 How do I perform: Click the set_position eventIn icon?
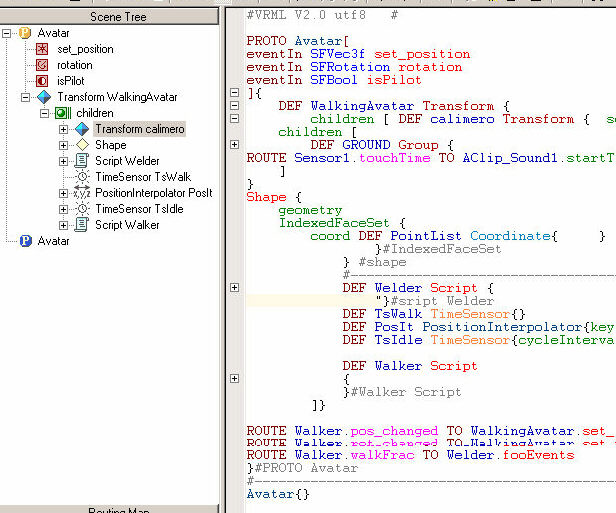42,49
